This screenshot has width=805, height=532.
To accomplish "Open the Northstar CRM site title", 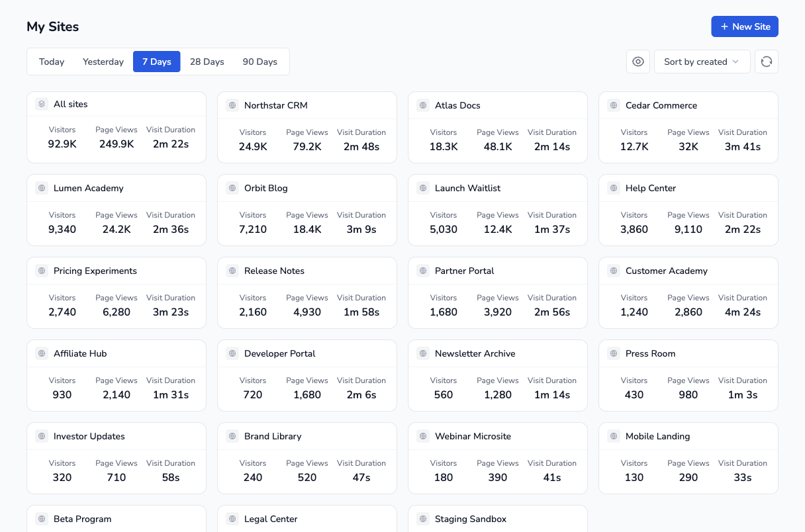I will (x=275, y=105).
